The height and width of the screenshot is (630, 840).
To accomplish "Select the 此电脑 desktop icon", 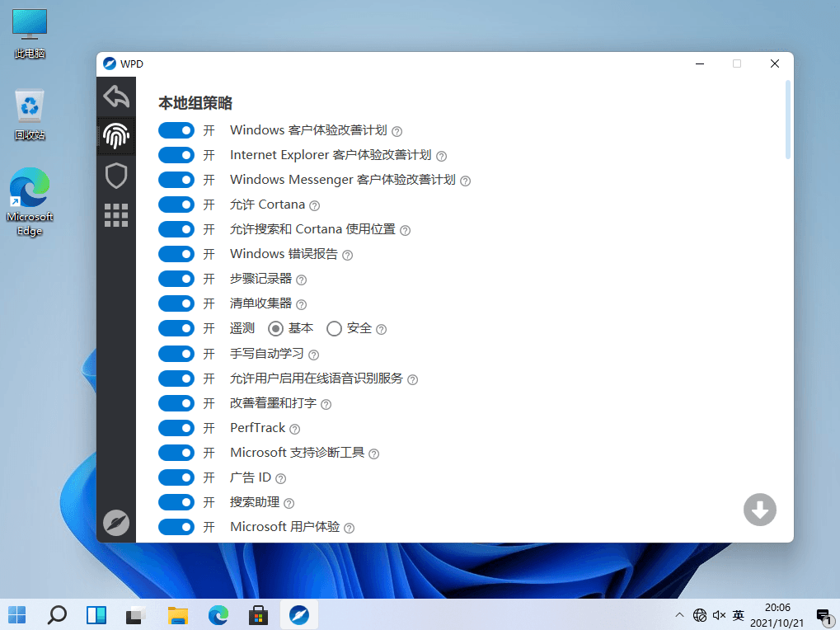I will tap(30, 34).
